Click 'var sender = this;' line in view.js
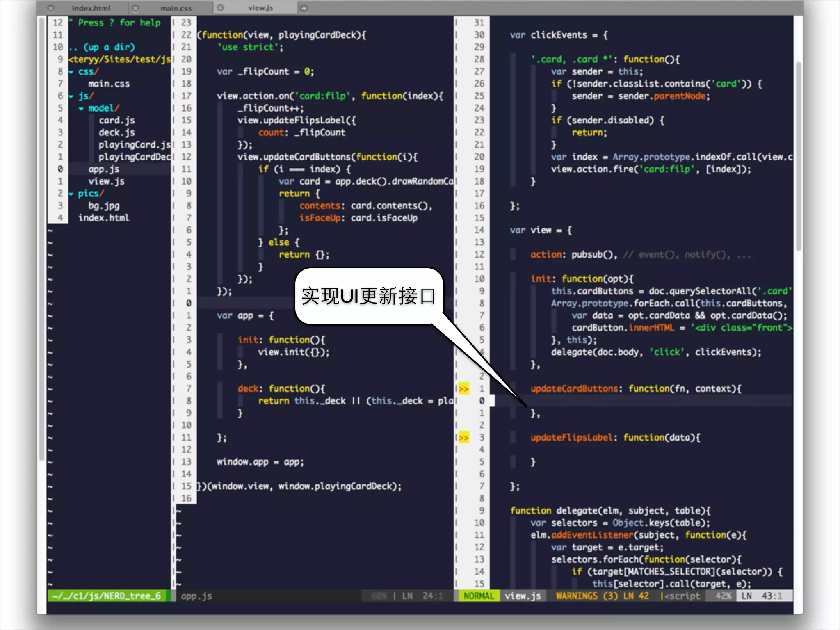The width and height of the screenshot is (840, 630). click(597, 72)
